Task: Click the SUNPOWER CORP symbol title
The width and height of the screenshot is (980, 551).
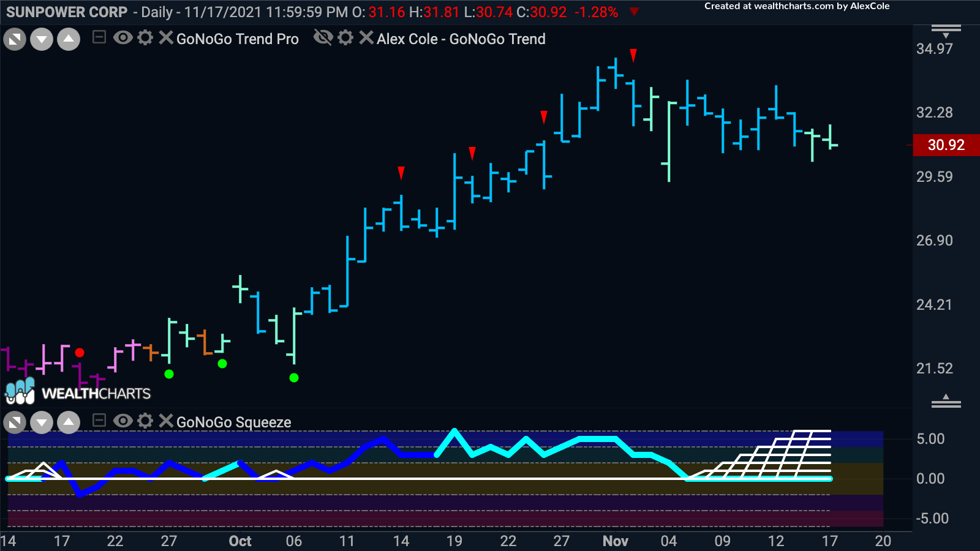Action: [x=67, y=12]
